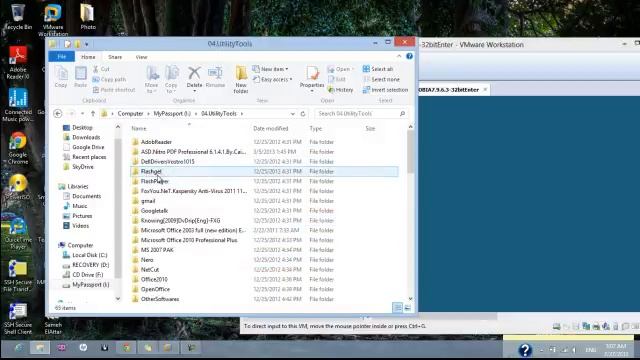Switch to details view icon

point(397,308)
